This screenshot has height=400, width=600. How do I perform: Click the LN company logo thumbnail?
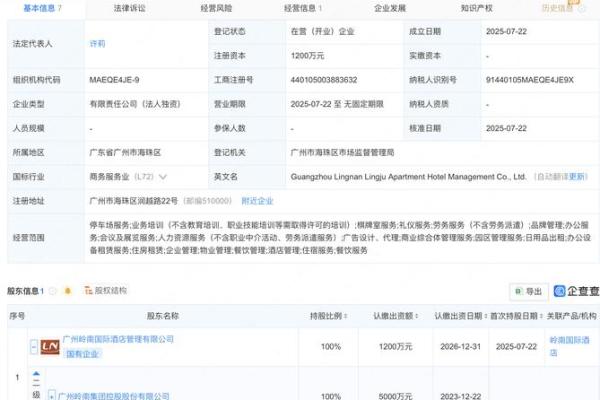(50, 347)
